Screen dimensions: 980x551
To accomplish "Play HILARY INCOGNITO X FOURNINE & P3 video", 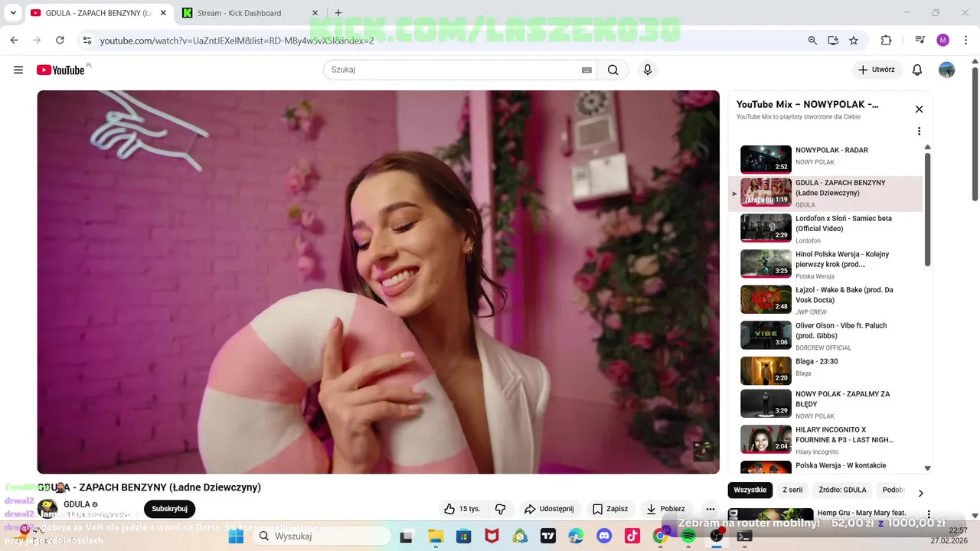I will tap(827, 440).
